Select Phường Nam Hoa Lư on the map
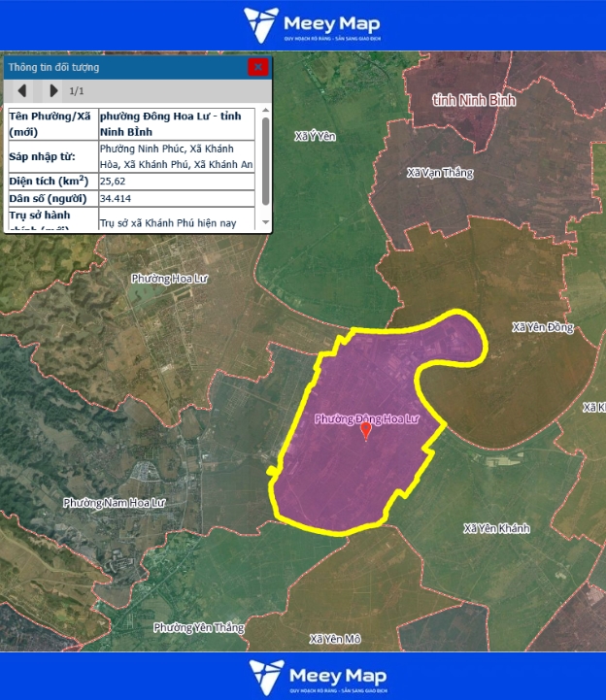 coord(115,502)
